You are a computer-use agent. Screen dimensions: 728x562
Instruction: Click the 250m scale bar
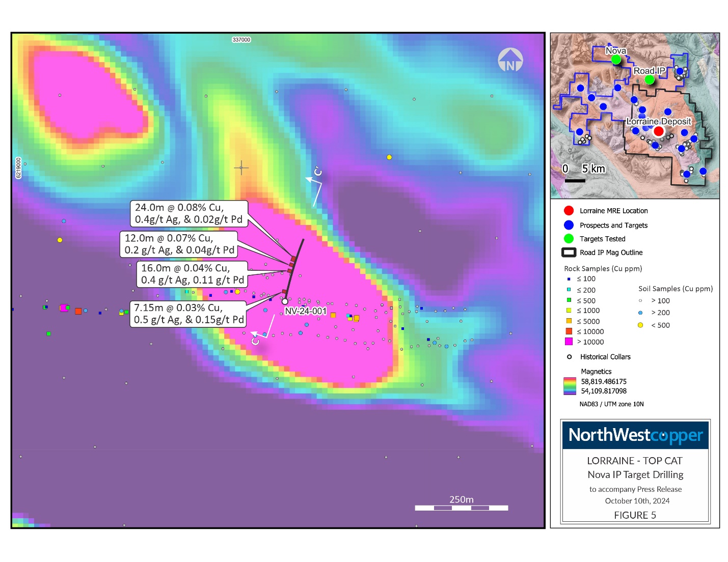pyautogui.click(x=461, y=508)
